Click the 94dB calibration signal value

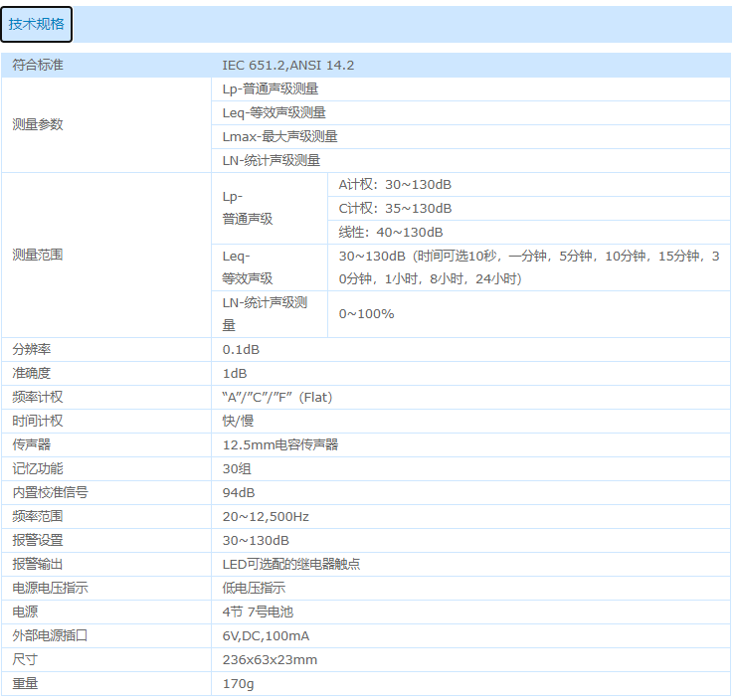[238, 492]
